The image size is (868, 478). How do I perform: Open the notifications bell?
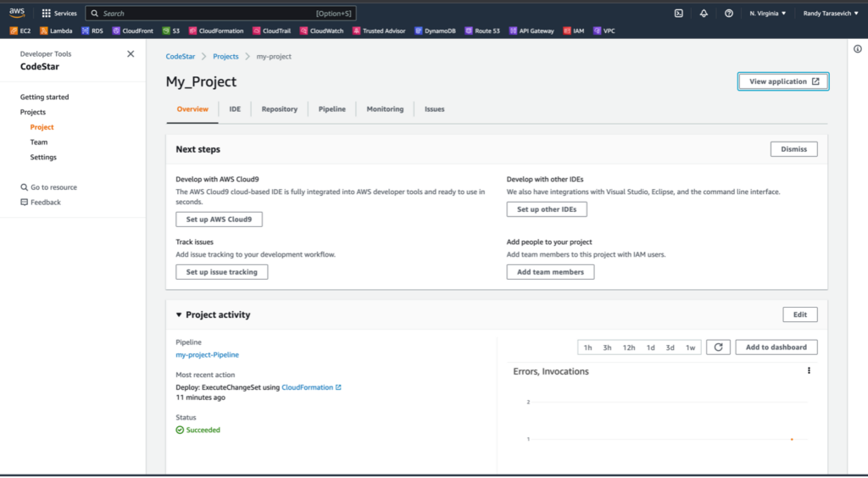(x=704, y=14)
